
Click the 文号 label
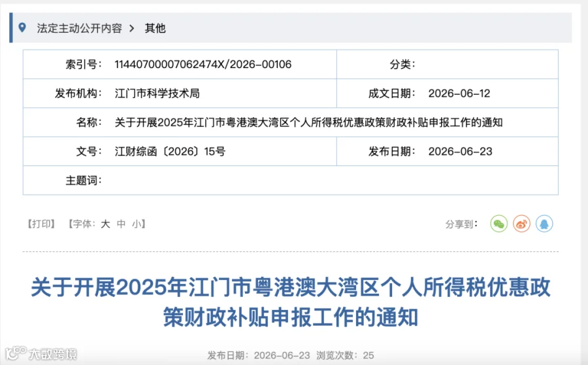point(88,151)
